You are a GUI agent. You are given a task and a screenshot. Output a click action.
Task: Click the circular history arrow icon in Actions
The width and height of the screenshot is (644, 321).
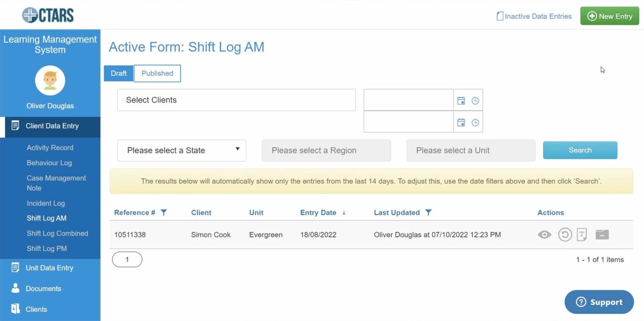[x=565, y=235]
